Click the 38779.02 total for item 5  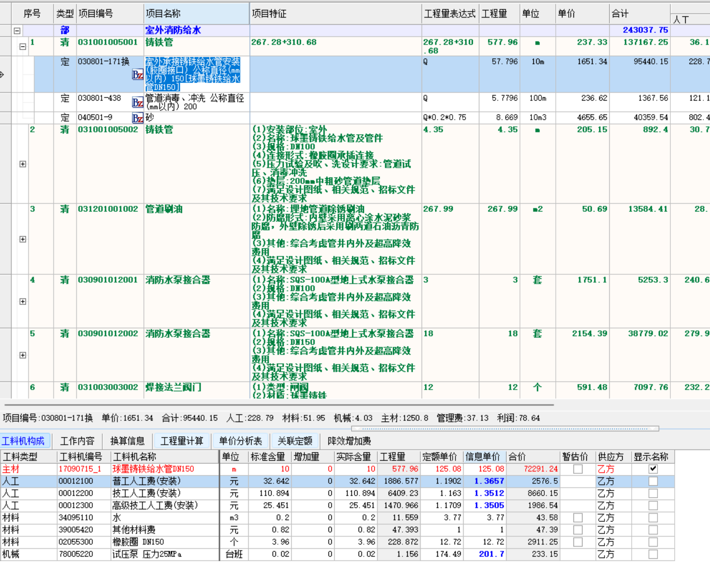tap(648, 333)
